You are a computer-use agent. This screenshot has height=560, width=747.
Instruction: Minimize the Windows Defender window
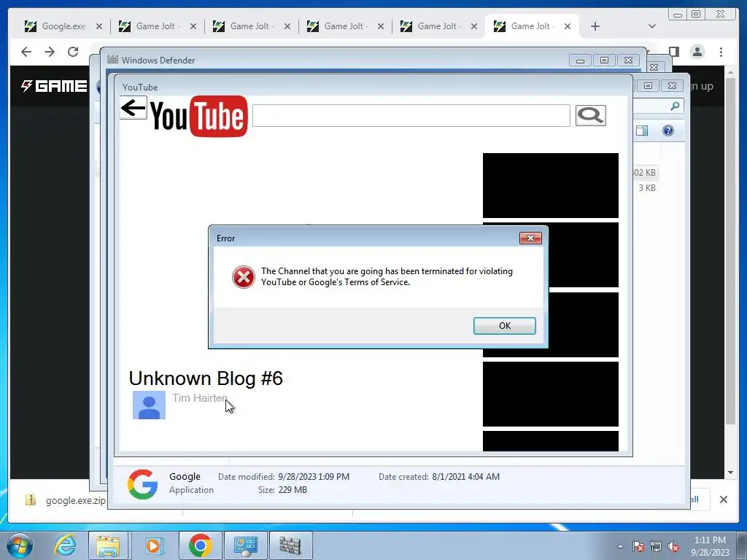click(x=580, y=61)
